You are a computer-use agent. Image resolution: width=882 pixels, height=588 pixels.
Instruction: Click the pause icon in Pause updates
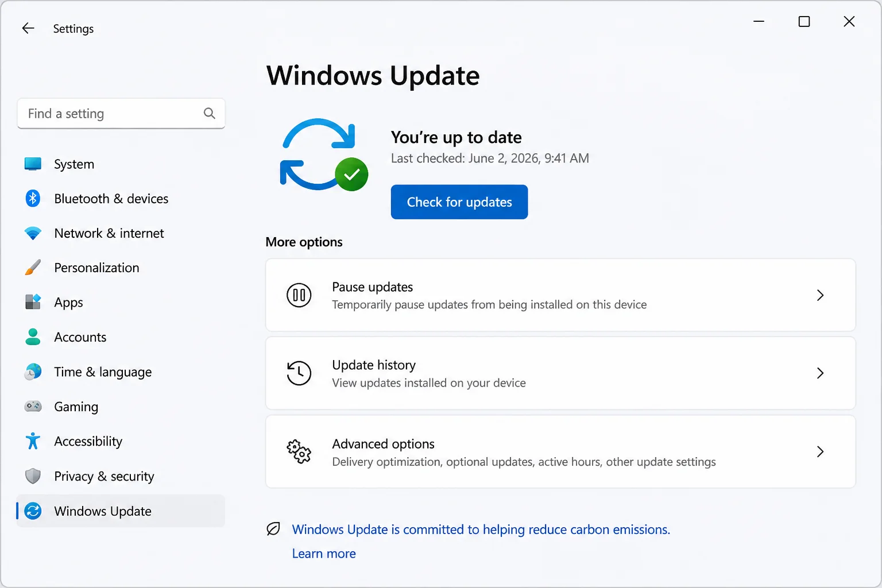click(x=299, y=295)
